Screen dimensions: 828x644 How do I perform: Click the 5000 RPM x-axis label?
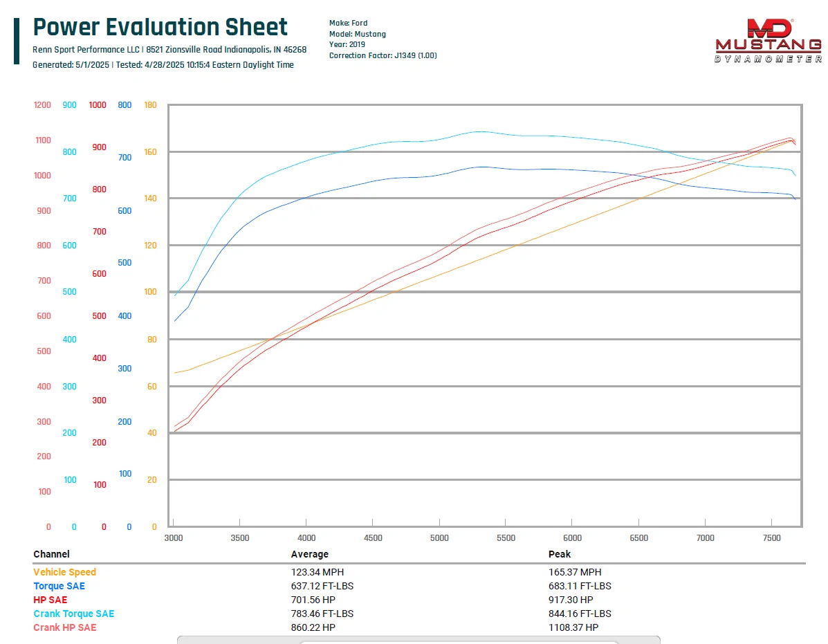[439, 538]
